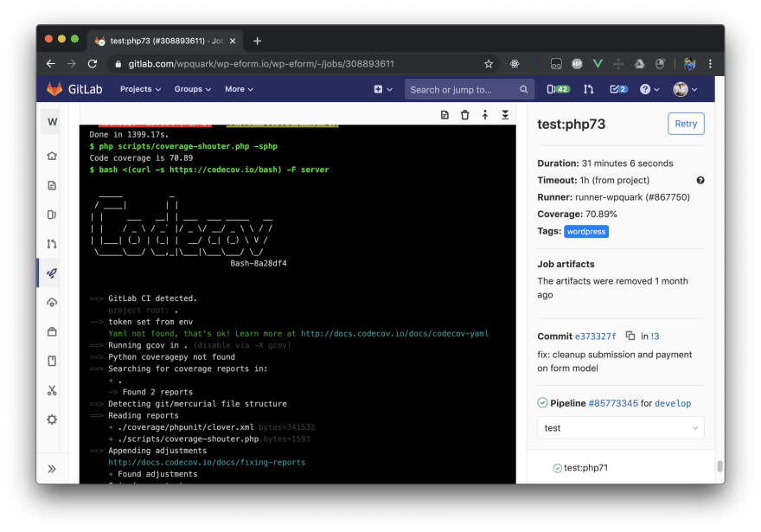
Task: Expand sidebar with double chevron
Action: pos(52,469)
